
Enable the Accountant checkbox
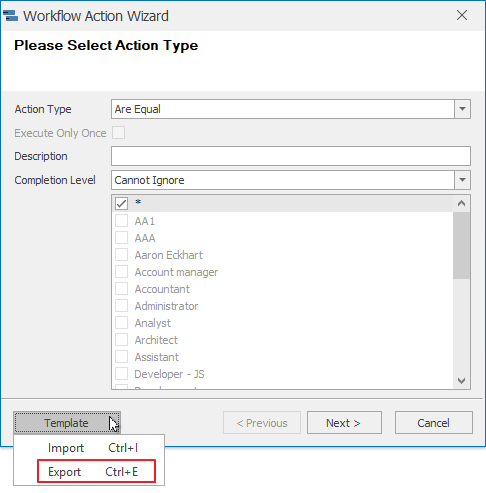click(121, 289)
